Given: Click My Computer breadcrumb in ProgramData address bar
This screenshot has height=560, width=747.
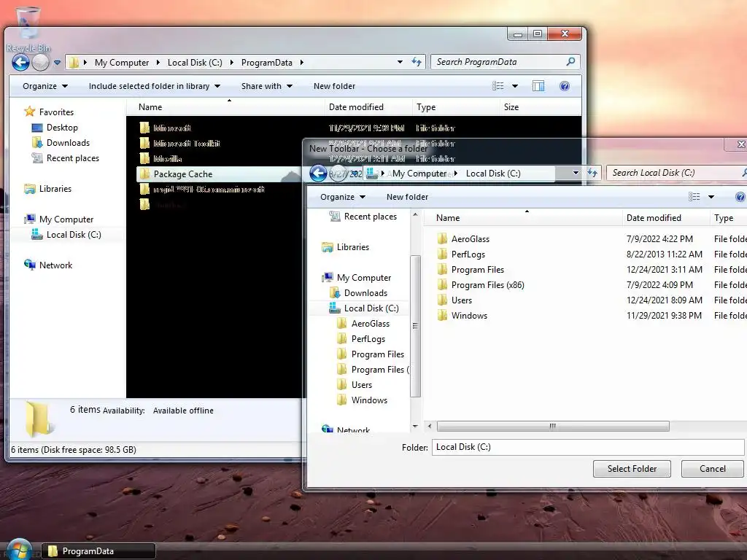Looking at the screenshot, I should [x=122, y=63].
